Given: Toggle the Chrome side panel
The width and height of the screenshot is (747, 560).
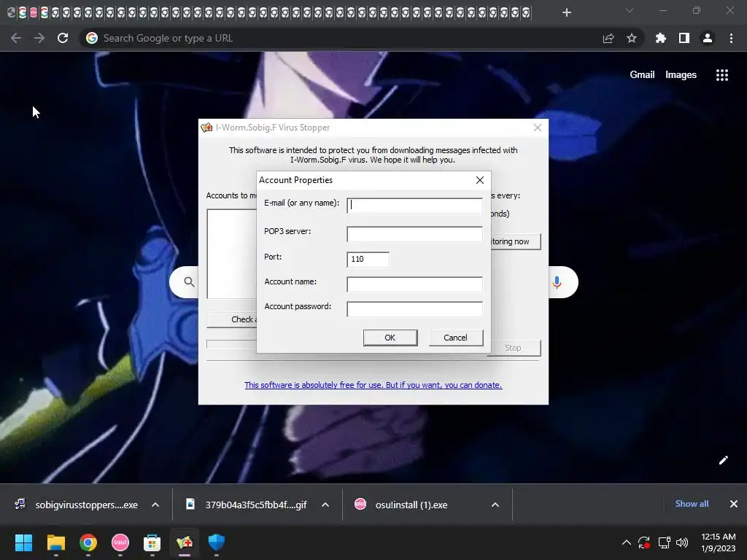Looking at the screenshot, I should (x=684, y=38).
